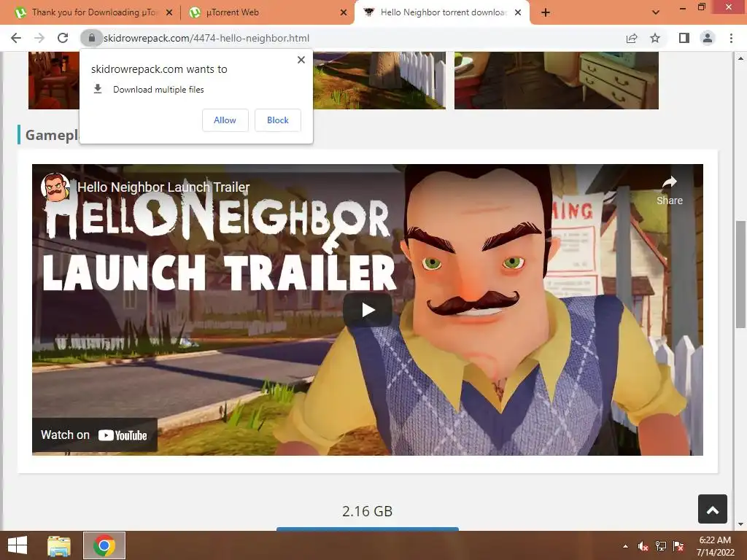The image size is (747, 560).
Task: Share the YouTube video
Action: coord(670,190)
